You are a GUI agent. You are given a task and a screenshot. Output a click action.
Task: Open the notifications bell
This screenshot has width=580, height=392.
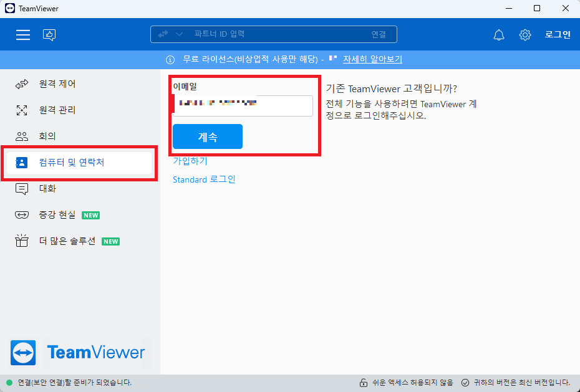499,35
